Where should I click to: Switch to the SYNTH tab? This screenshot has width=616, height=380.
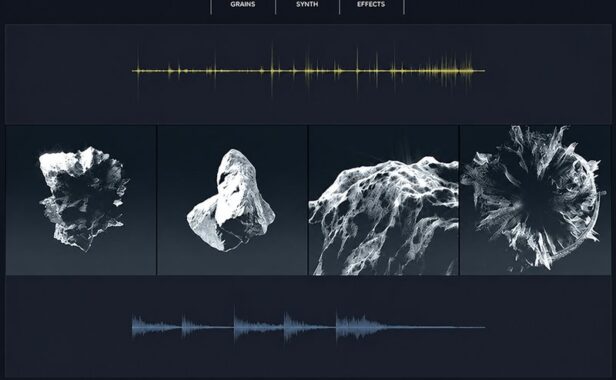point(307,4)
